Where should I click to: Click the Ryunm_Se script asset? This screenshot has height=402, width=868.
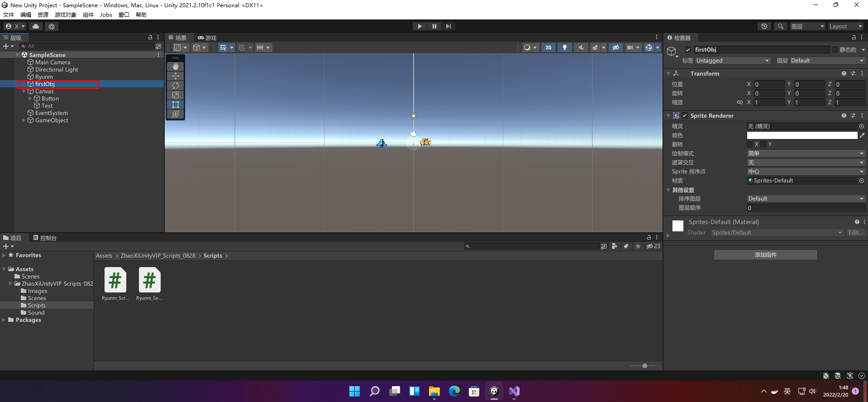click(149, 284)
